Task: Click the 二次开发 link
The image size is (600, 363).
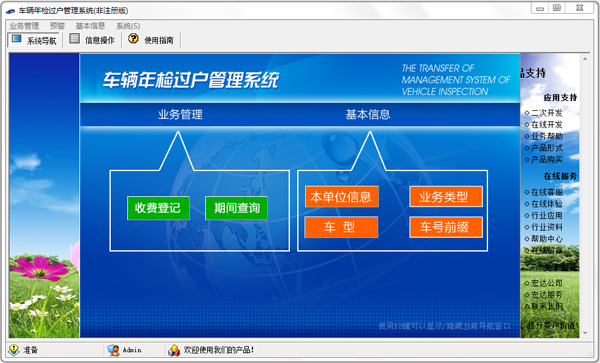Action: click(546, 113)
